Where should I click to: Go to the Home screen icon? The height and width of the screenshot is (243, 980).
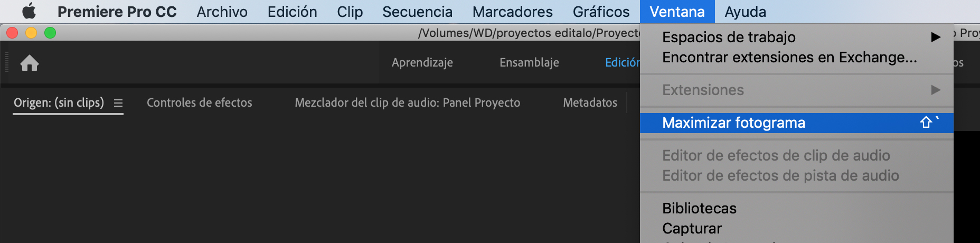point(30,63)
